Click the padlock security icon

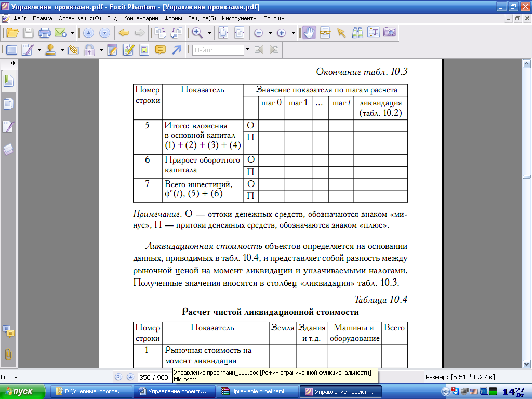pyautogui.click(x=89, y=50)
